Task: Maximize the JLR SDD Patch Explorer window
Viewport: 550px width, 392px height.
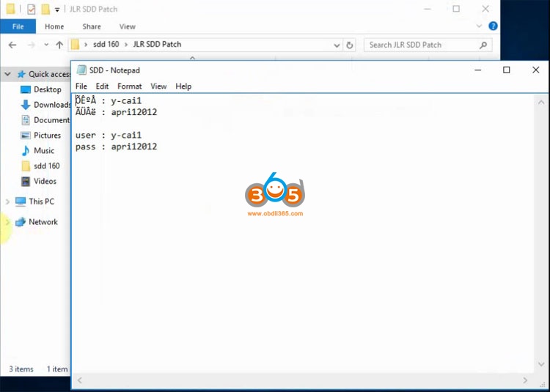Action: pyautogui.click(x=456, y=9)
